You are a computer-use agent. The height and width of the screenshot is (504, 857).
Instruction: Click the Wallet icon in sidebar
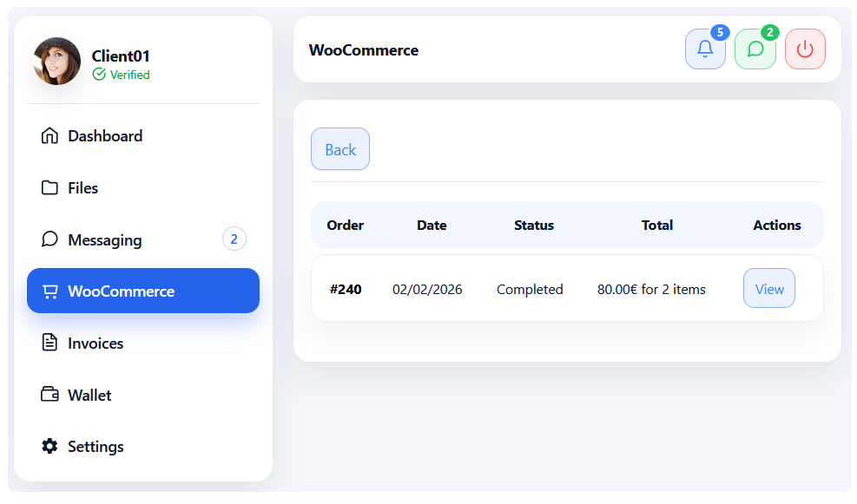(49, 395)
